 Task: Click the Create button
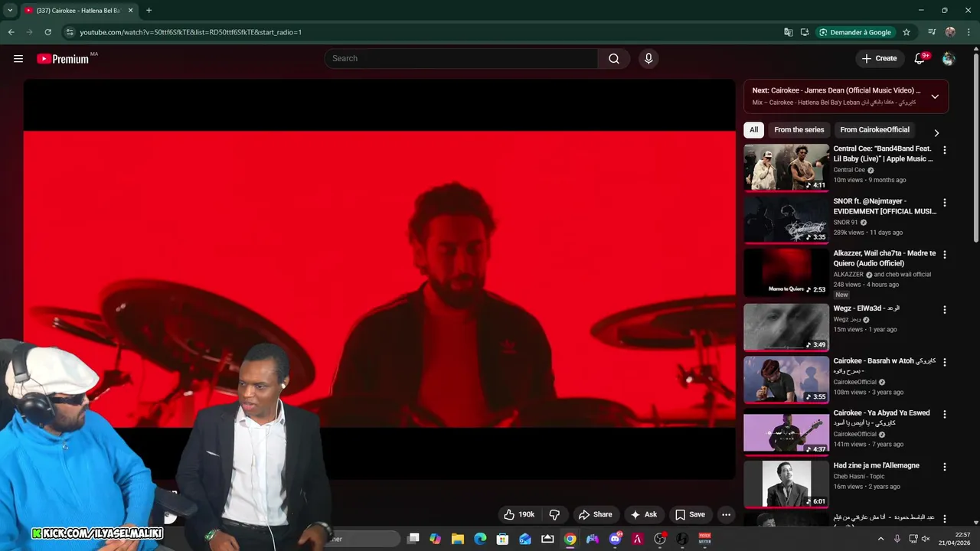(879, 58)
